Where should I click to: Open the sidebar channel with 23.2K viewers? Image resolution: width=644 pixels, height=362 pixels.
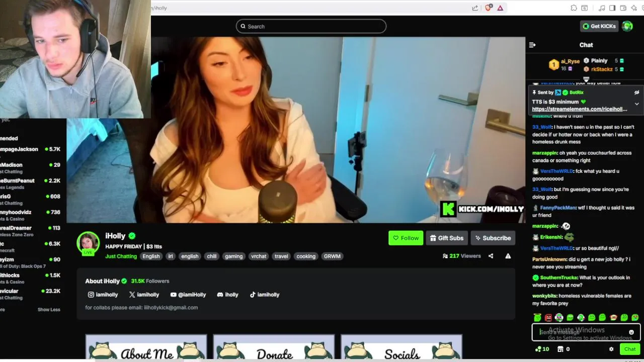click(30, 294)
